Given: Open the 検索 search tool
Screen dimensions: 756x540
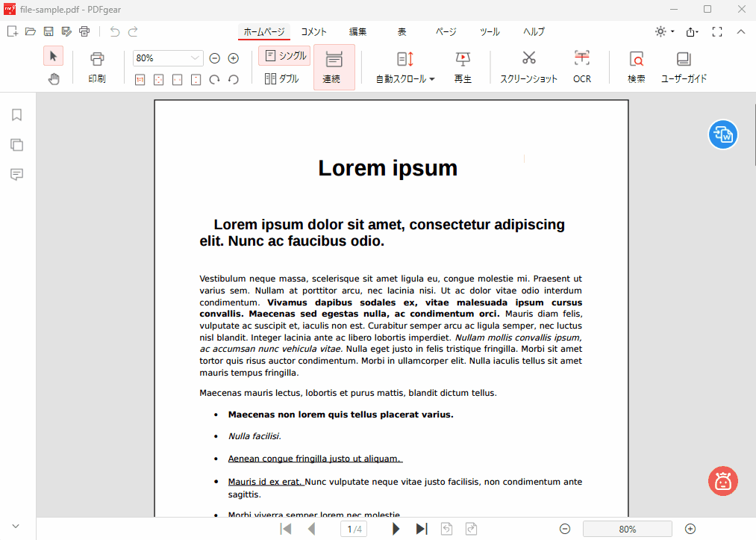Looking at the screenshot, I should [636, 66].
